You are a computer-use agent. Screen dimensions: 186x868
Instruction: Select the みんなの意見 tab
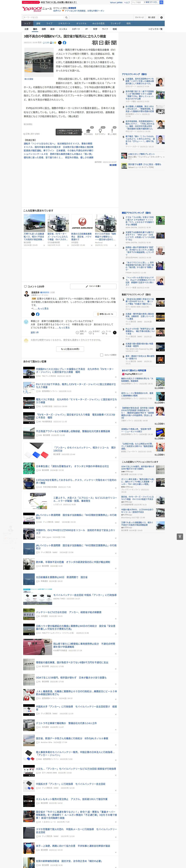click(99, 24)
